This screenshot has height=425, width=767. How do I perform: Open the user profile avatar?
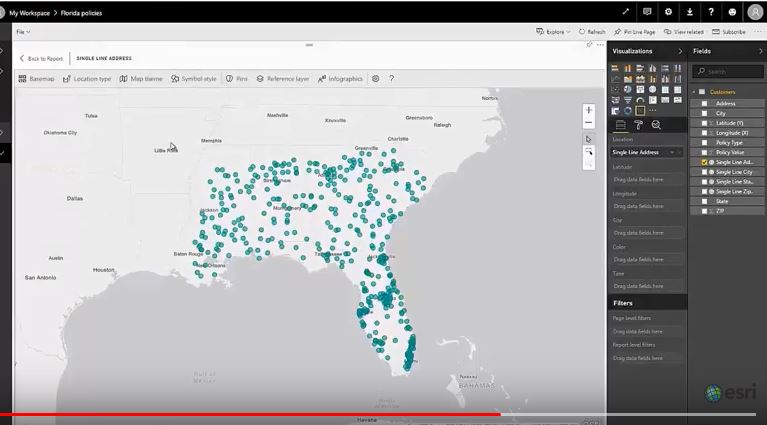point(755,12)
